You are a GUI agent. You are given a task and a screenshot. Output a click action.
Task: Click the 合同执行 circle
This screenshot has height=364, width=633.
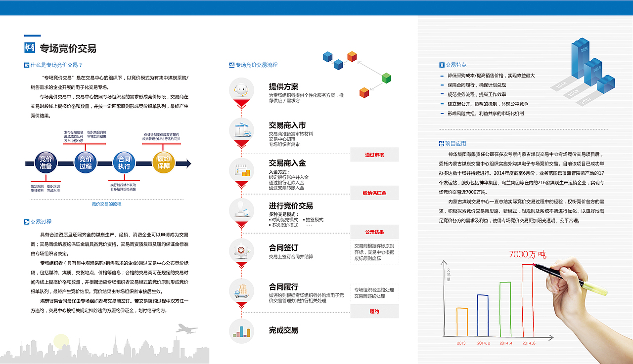pos(124,162)
